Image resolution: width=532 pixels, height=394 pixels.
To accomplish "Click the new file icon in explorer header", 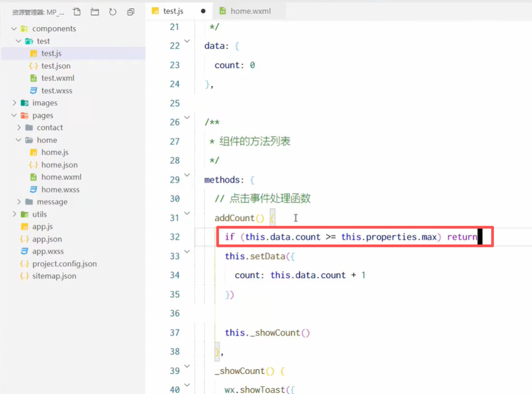I will (77, 12).
